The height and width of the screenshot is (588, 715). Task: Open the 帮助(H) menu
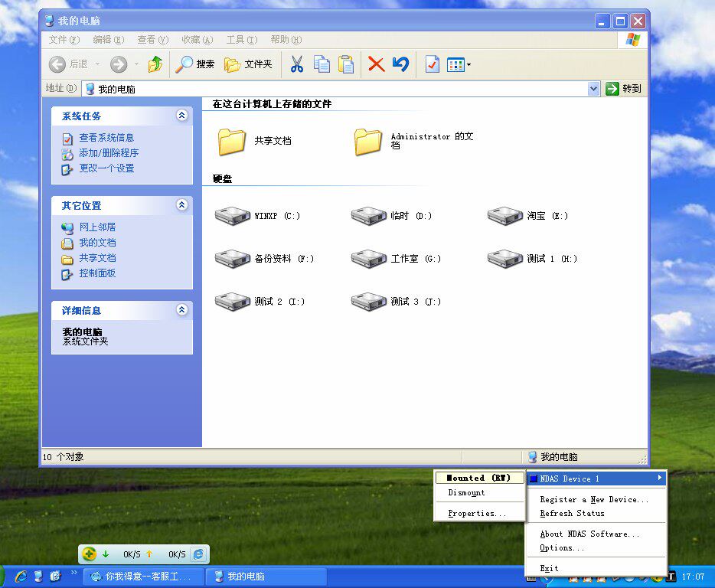(286, 40)
